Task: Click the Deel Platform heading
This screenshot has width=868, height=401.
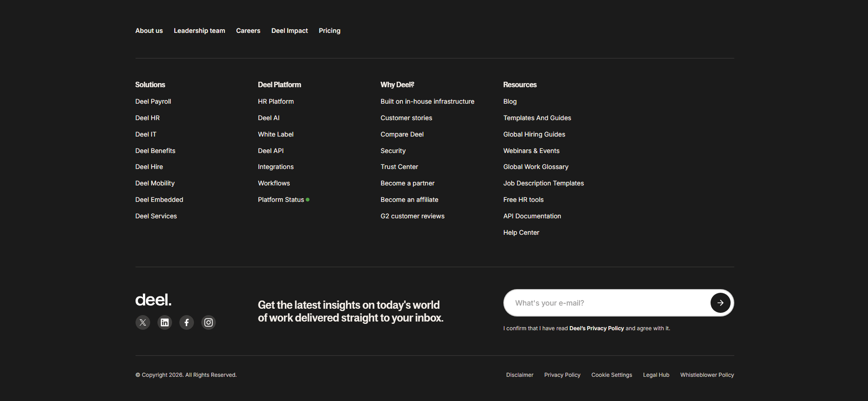Action: pos(279,84)
